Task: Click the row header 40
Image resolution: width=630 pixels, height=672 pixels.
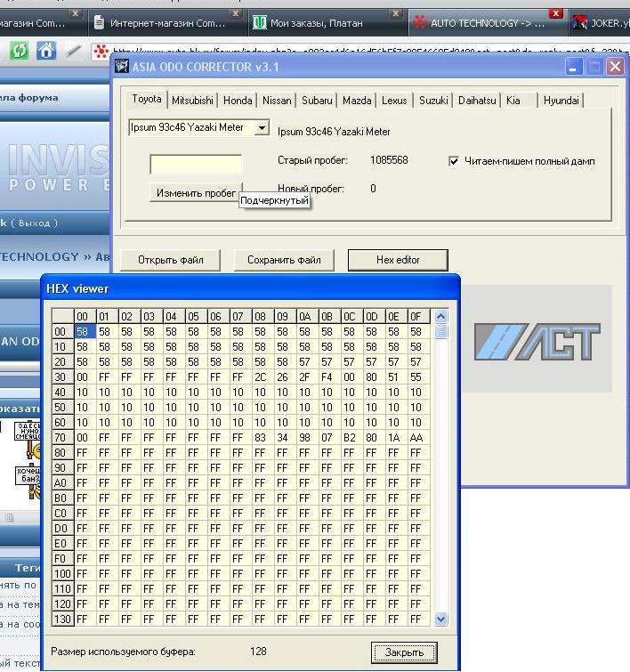Action: 62,393
